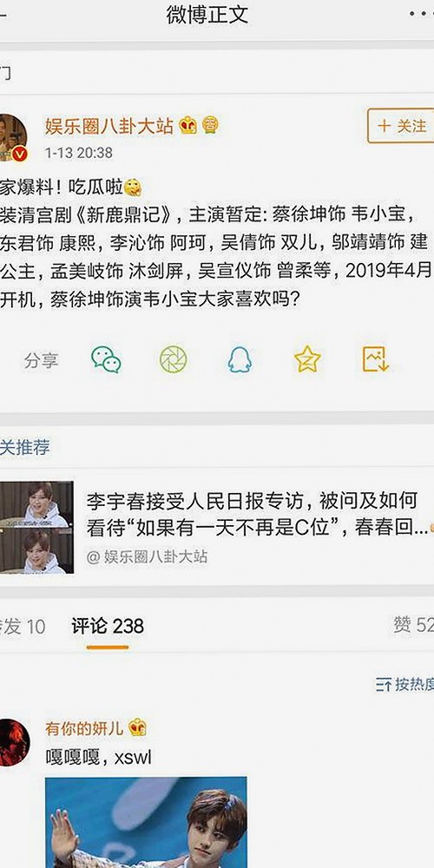This screenshot has height=868, width=434.
Task: Tap the crown badge beside 娱乐圈八卦大站
Action: [187, 126]
